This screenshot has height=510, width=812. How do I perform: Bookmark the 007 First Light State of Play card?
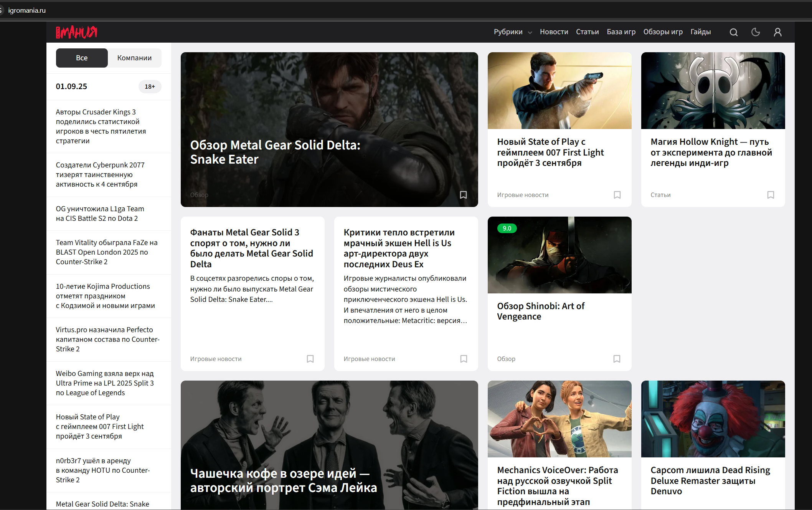(617, 195)
